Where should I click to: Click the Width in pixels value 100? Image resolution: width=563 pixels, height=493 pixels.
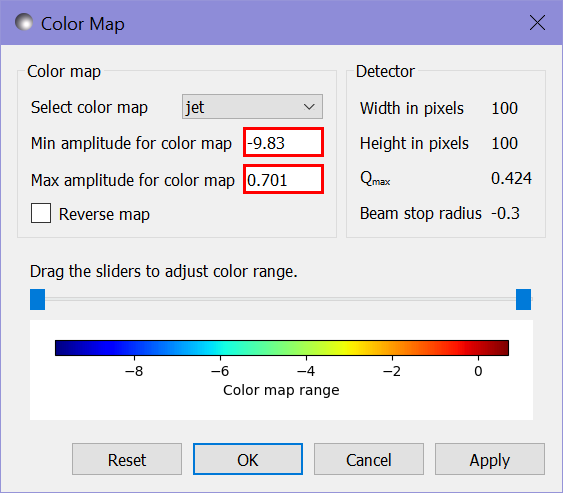[x=504, y=108]
